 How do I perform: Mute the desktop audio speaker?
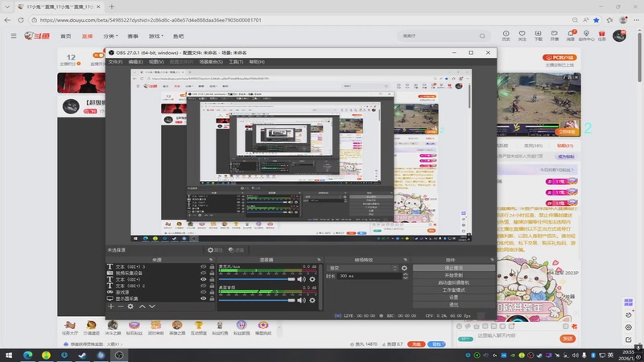click(301, 300)
